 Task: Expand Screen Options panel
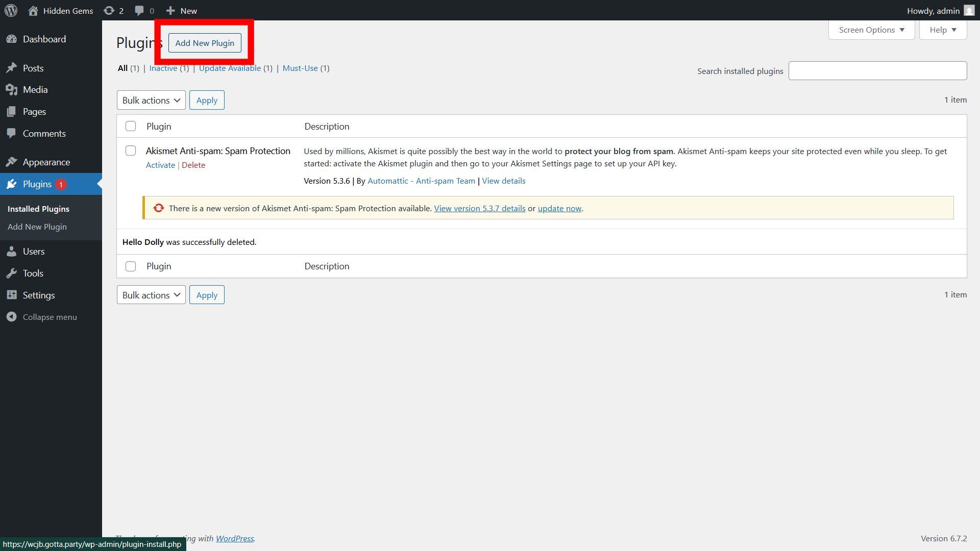872,30
